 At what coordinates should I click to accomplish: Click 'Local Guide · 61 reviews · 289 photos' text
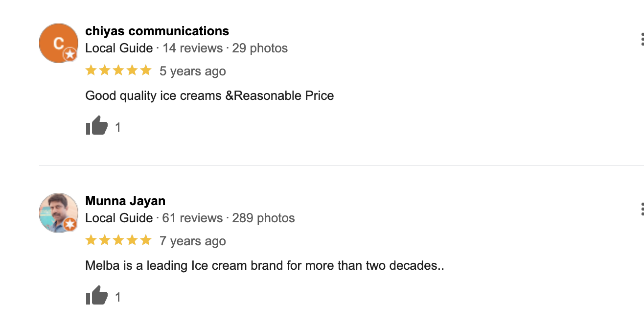pos(190,218)
